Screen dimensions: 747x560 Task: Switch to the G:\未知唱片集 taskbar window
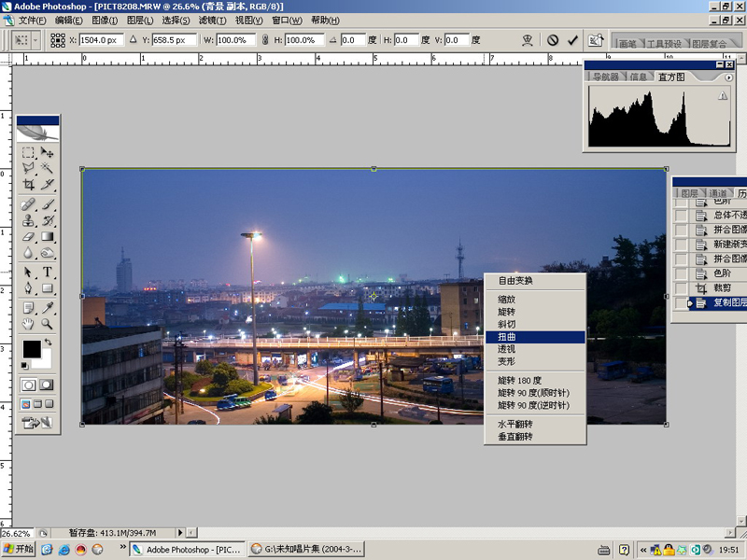[x=307, y=549]
